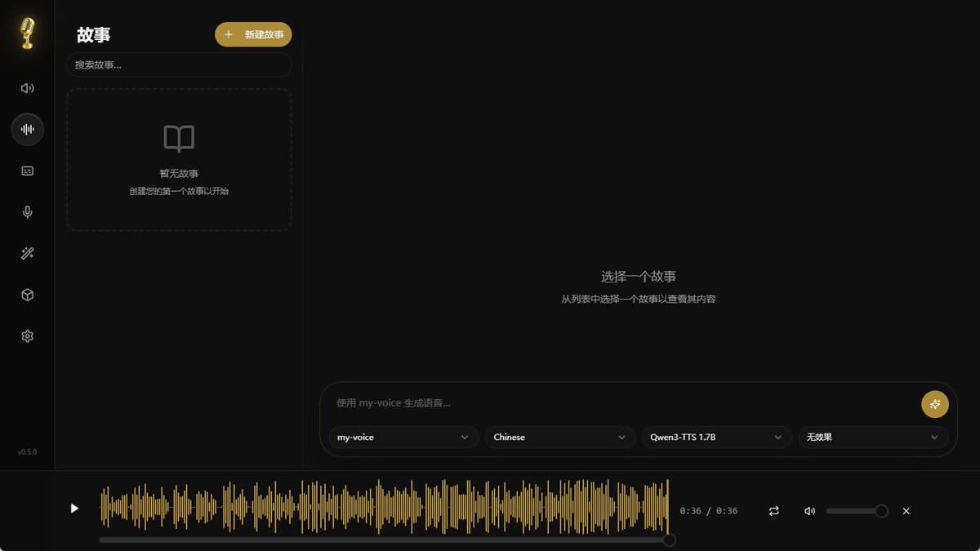Click the gold audio waveform

384,507
